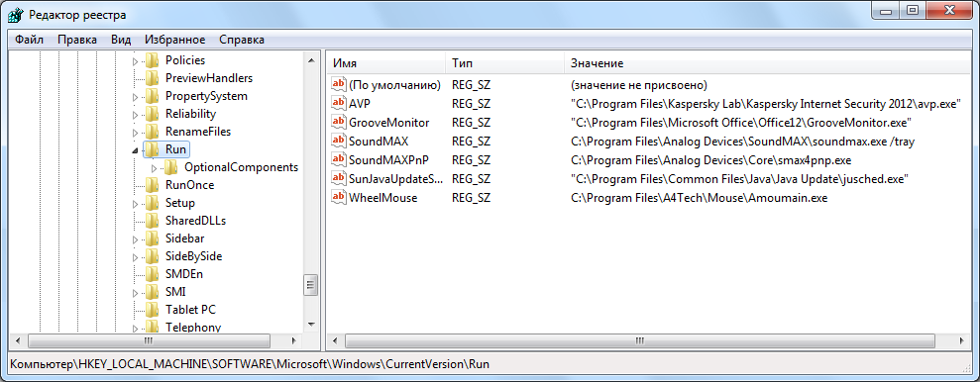Image resolution: width=980 pixels, height=382 pixels.
Task: Expand the Policies tree node
Action: [136, 61]
